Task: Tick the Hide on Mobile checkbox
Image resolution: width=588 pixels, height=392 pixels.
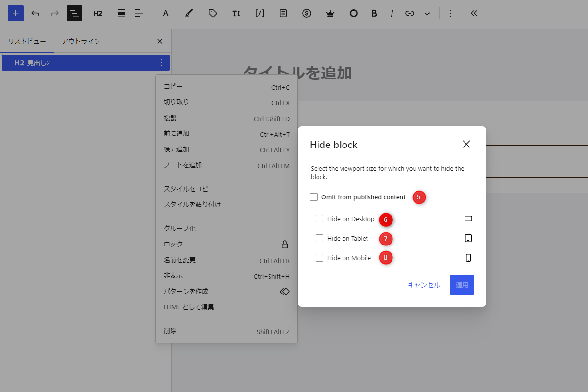Action: tap(319, 258)
